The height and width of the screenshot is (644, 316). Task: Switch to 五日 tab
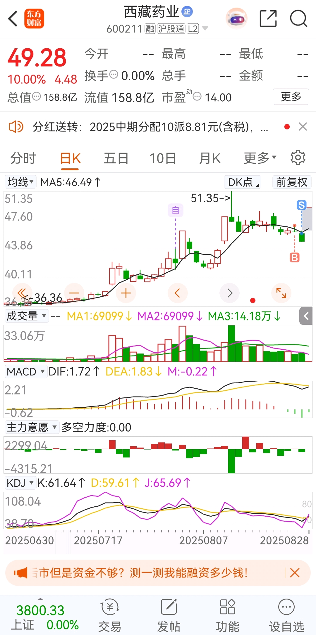point(116,158)
